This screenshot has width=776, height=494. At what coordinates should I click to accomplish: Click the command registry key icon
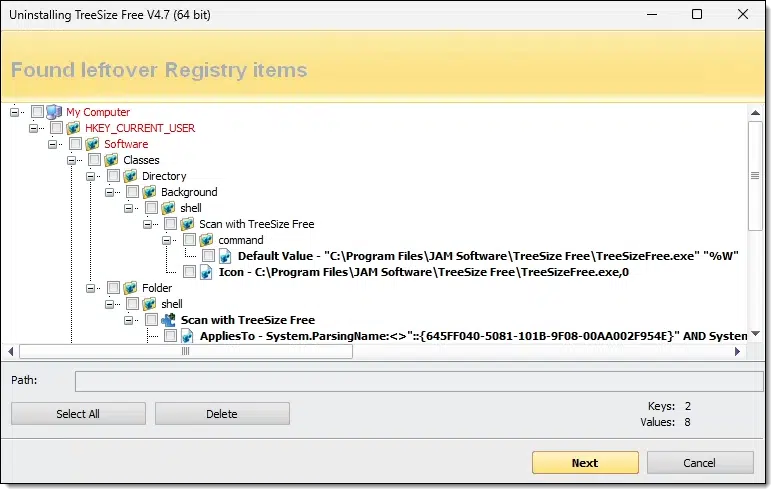click(206, 240)
